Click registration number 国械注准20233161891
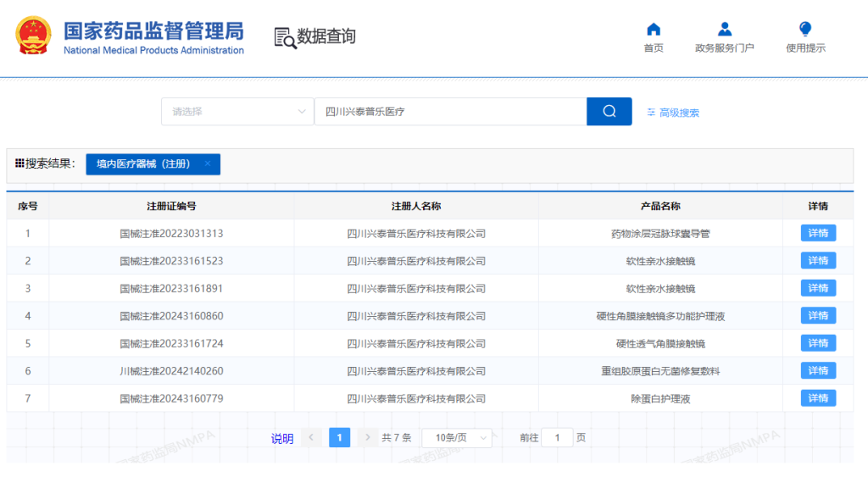Image resolution: width=868 pixels, height=477 pixels. point(171,289)
